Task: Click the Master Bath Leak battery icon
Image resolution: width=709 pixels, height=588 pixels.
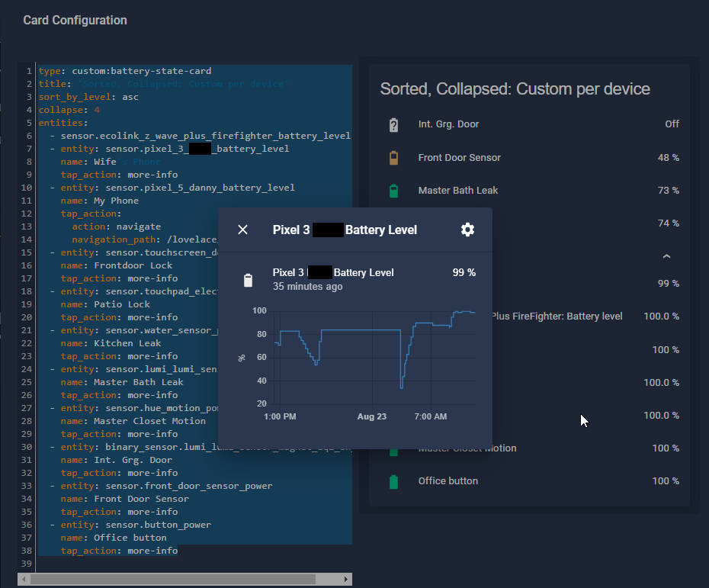Action: (x=394, y=191)
